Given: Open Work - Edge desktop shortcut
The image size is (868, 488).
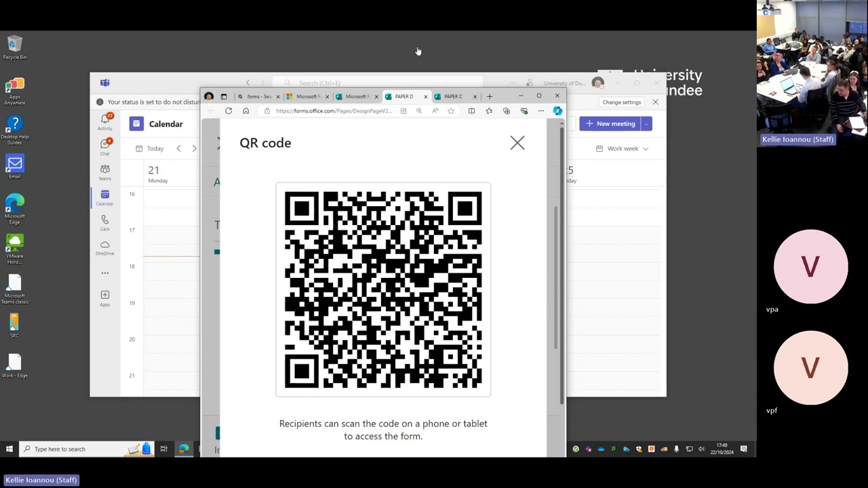Looking at the screenshot, I should 15,366.
